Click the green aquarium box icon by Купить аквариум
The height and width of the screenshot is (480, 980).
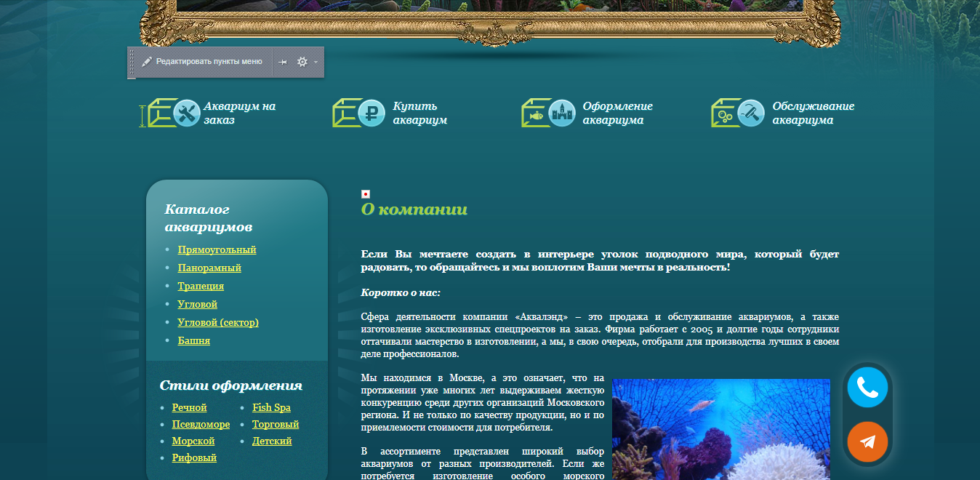347,113
